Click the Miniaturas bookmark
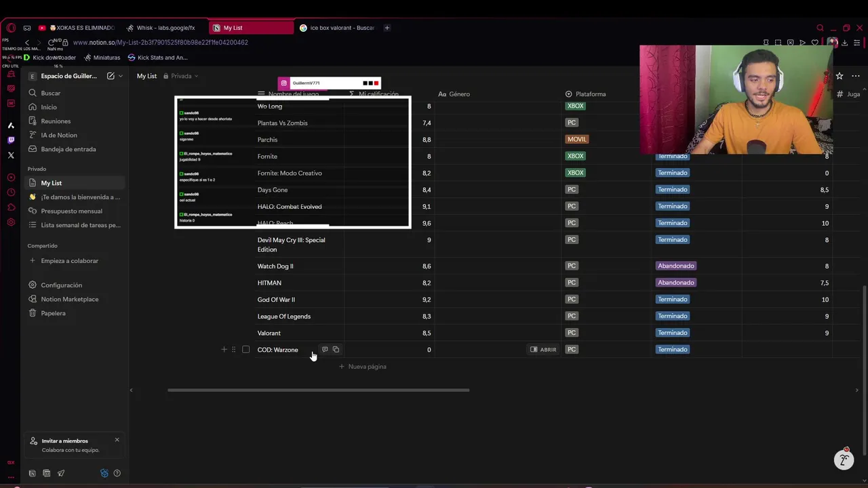This screenshot has width=868, height=488. pyautogui.click(x=102, y=58)
